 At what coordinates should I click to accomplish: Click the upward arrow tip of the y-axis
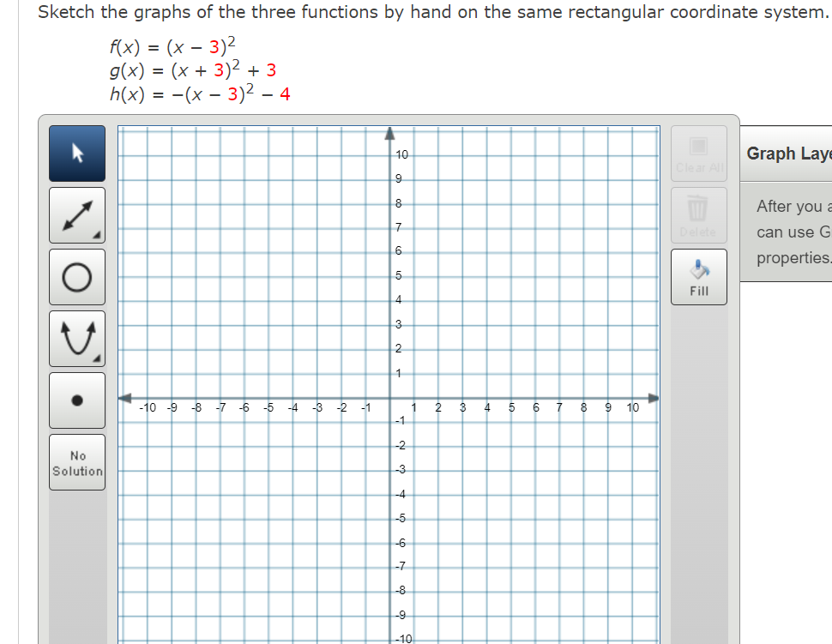coord(390,130)
